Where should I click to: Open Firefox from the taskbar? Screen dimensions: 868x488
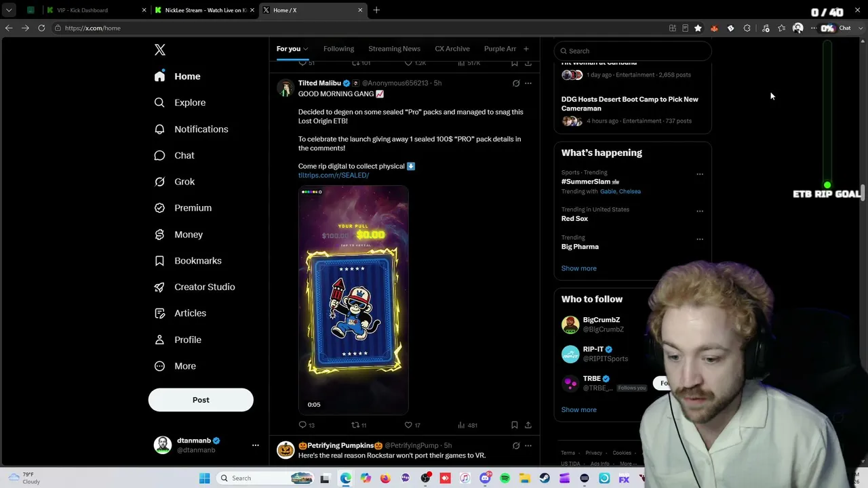pyautogui.click(x=385, y=479)
